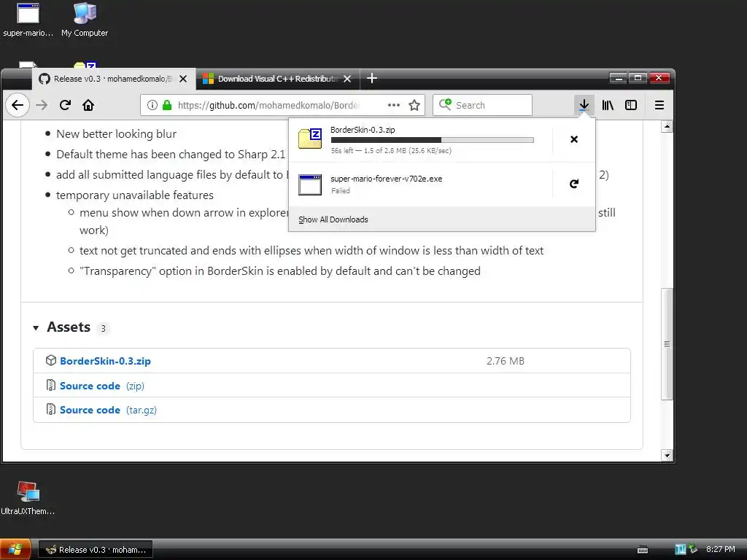Click the Assets count badge 3

(103, 329)
